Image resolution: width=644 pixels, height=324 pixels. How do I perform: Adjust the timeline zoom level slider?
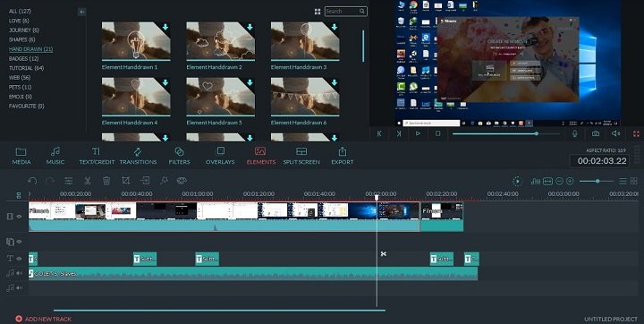pos(596,181)
